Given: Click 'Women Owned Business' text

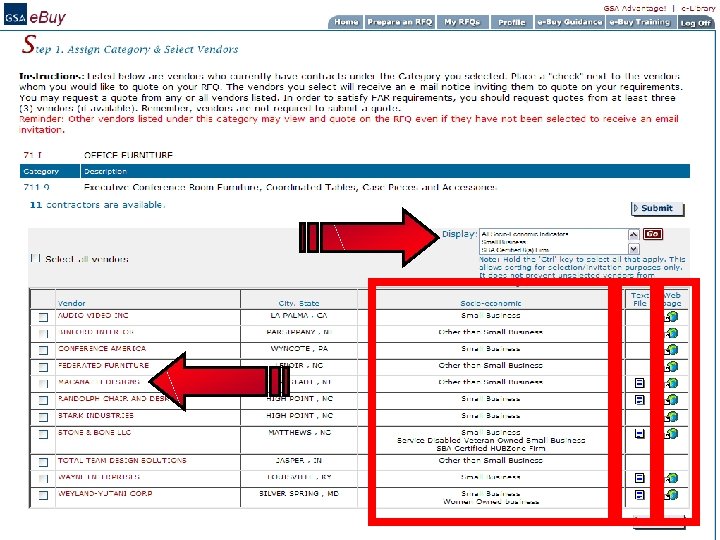Looking at the screenshot, I should 491,502.
